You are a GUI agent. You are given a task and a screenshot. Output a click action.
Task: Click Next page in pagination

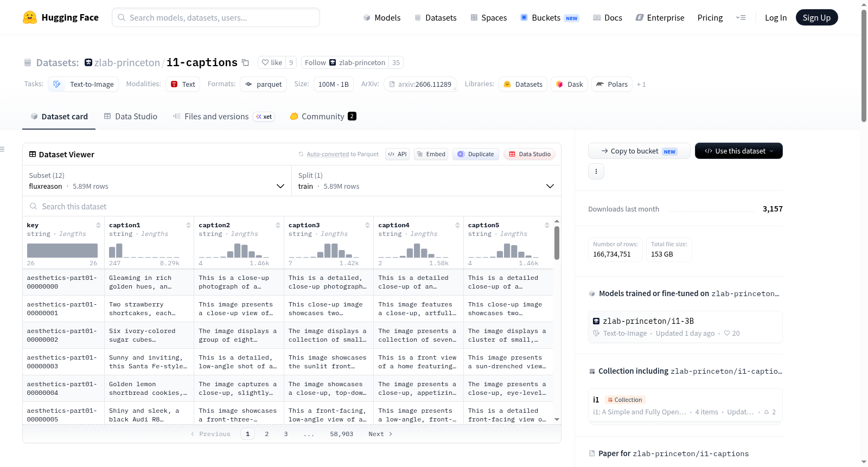(380, 434)
